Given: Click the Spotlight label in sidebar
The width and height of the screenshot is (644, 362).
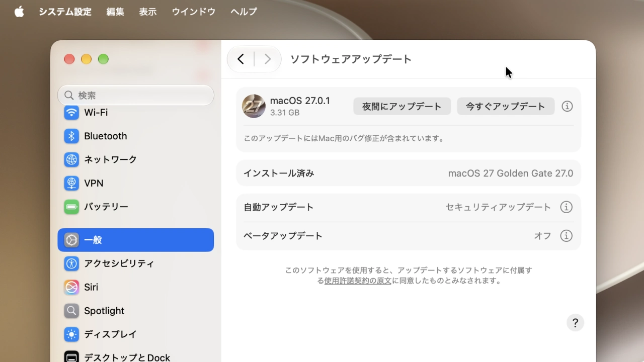Looking at the screenshot, I should tap(104, 311).
